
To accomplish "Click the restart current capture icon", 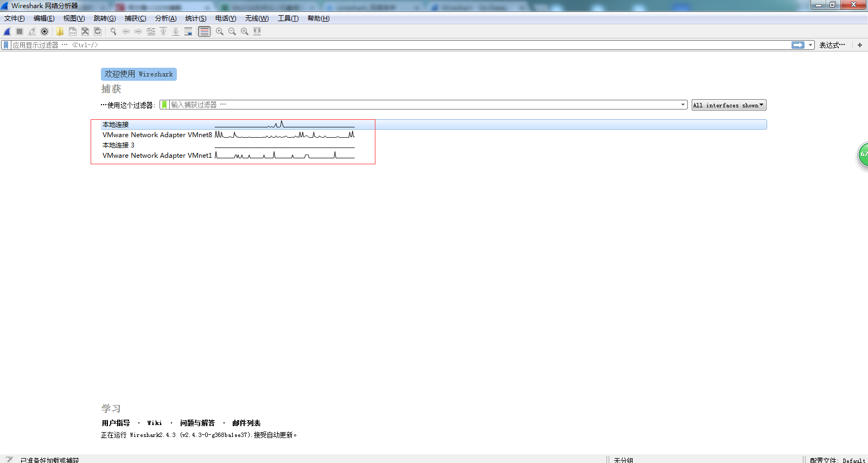I will (32, 31).
